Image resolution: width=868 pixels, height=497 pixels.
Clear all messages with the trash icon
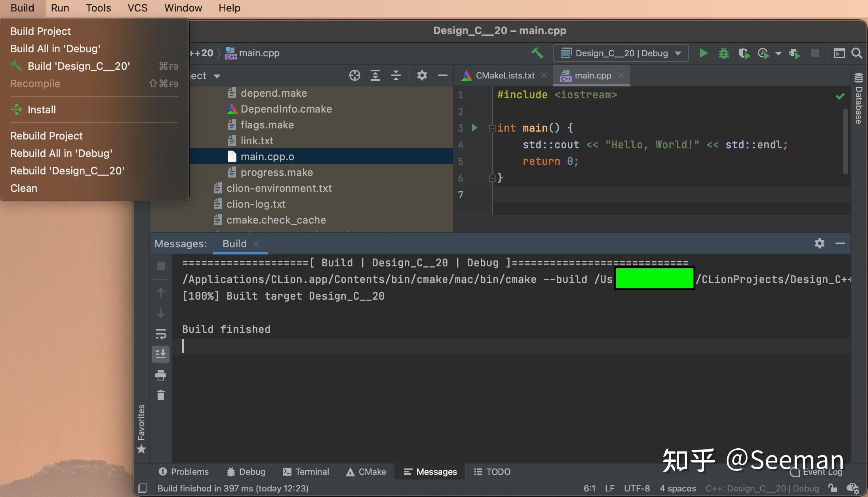click(x=161, y=395)
